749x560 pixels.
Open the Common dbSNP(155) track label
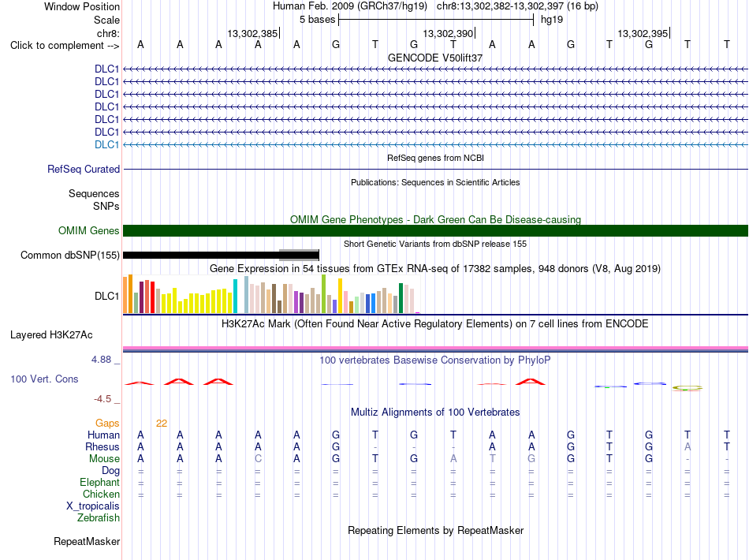[69, 255]
